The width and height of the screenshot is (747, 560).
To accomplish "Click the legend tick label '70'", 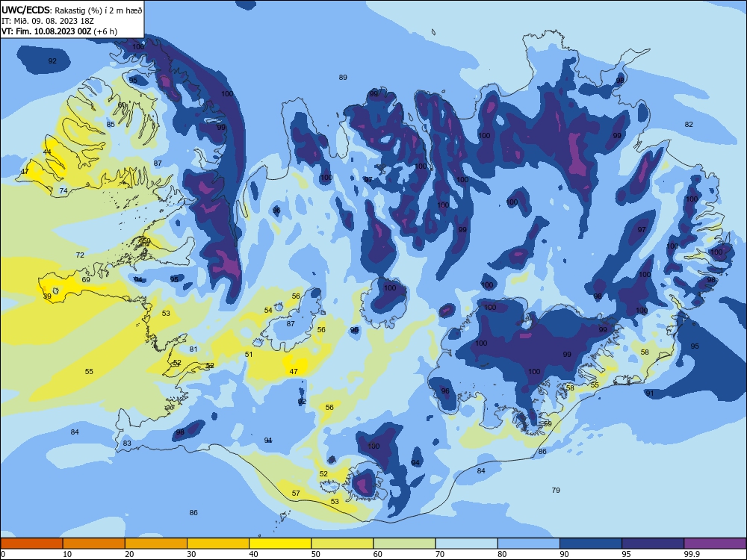I will [440, 554].
